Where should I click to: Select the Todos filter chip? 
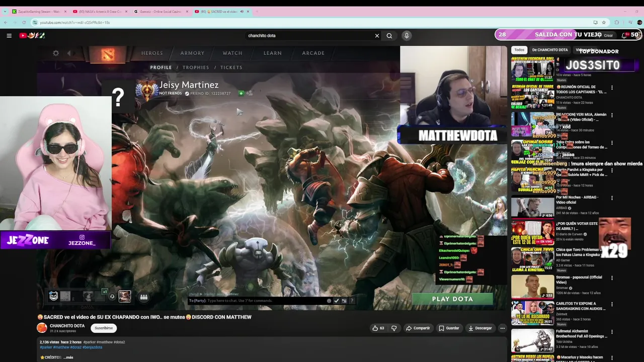(x=519, y=50)
